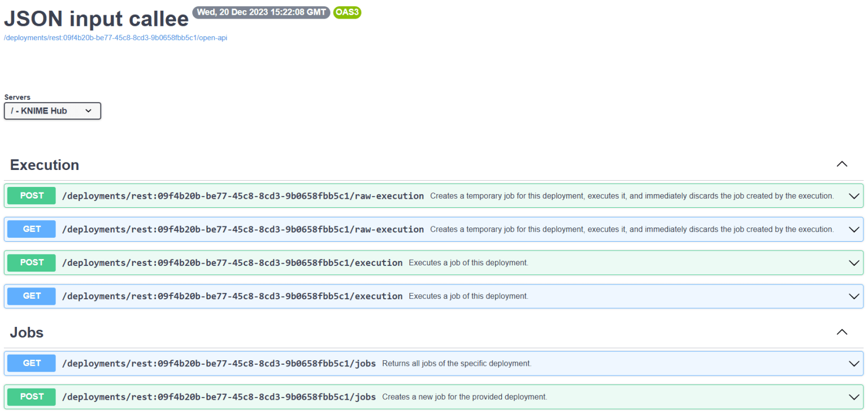Click POST row 'Creates a temporary job' description

pos(632,196)
